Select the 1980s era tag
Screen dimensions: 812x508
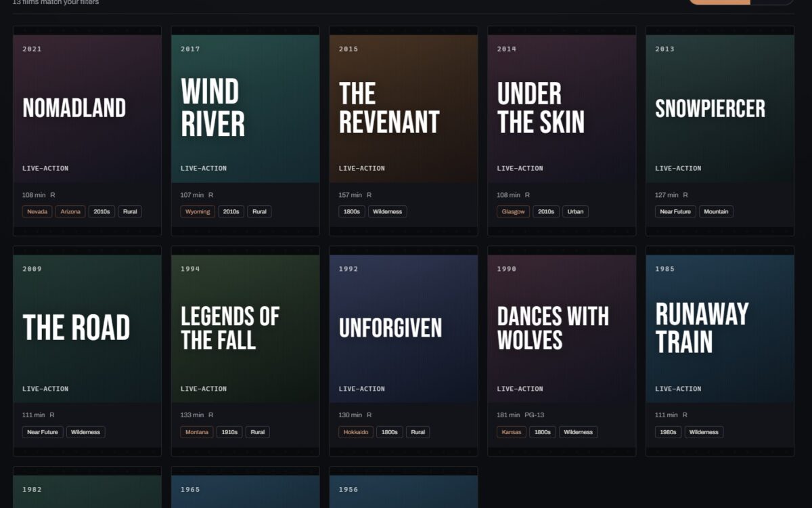coord(669,432)
